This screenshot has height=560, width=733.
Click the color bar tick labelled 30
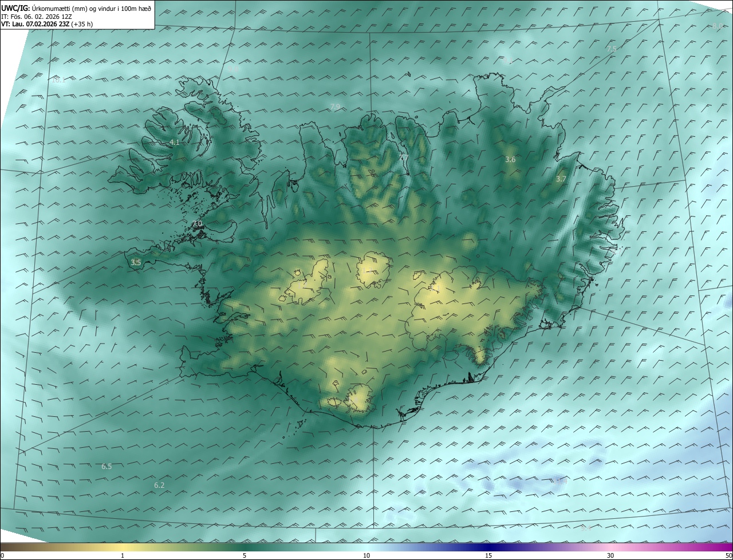pyautogui.click(x=610, y=555)
